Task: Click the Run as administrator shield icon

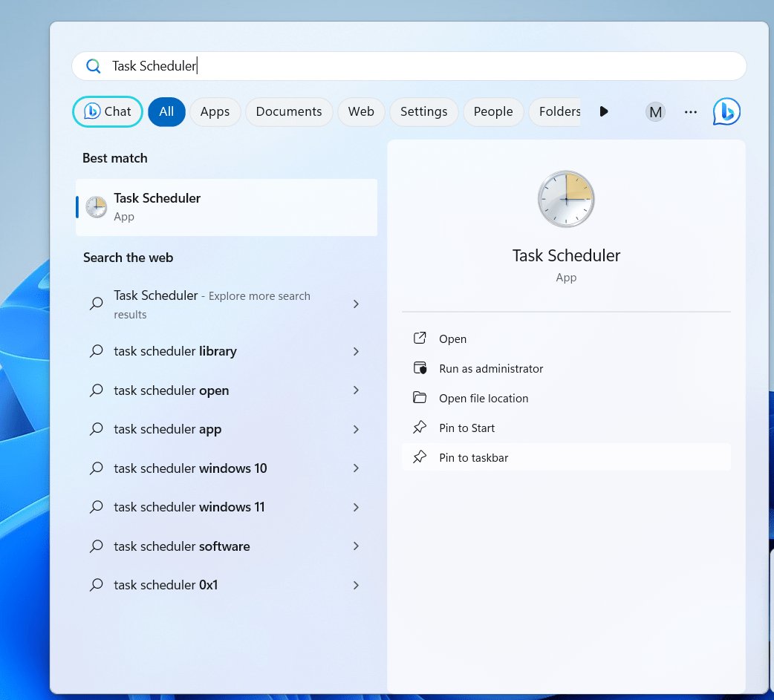Action: (420, 368)
